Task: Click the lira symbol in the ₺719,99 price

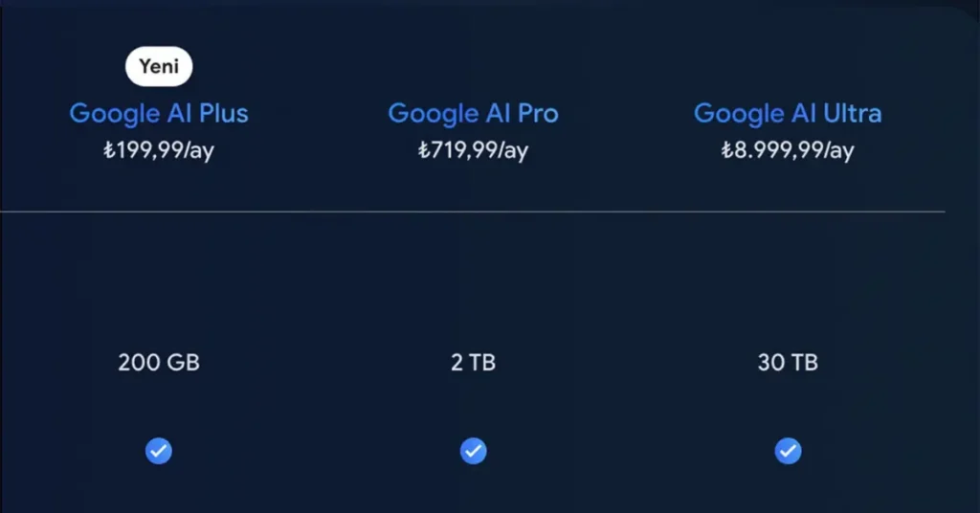Action: pos(424,151)
